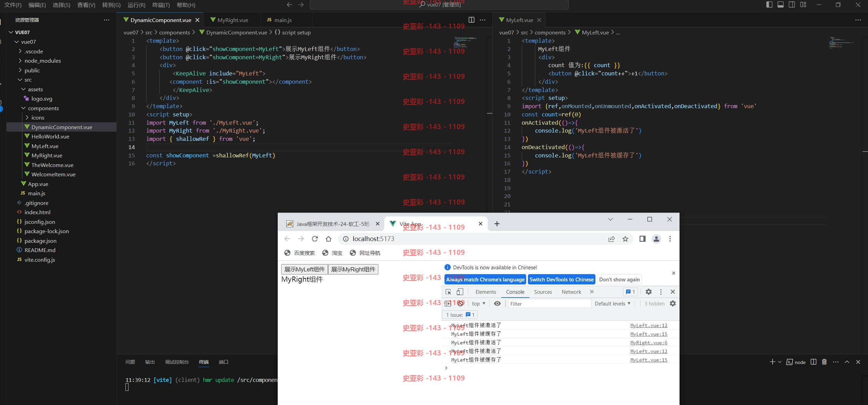868x405 pixels.
Task: Open console settings gear
Action: point(673,303)
